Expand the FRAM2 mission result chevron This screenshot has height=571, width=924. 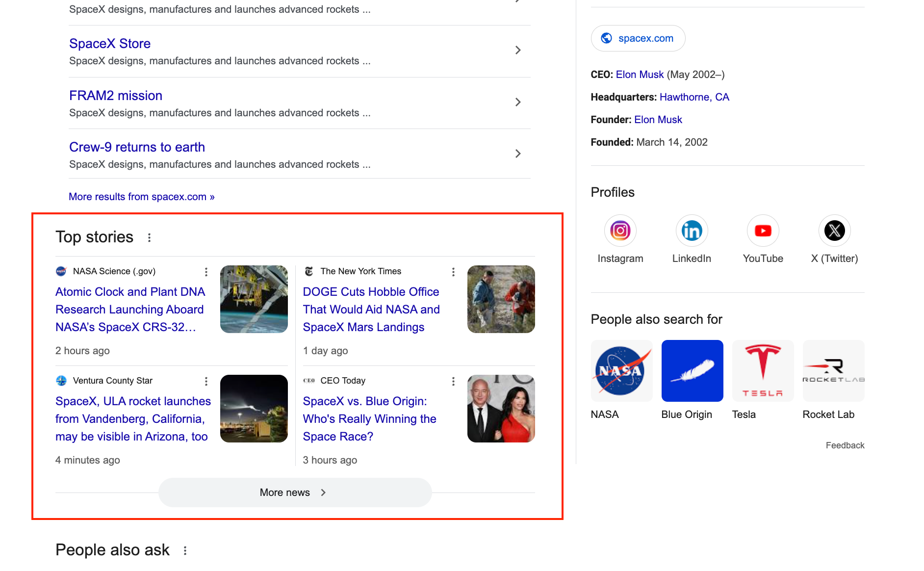(x=518, y=102)
